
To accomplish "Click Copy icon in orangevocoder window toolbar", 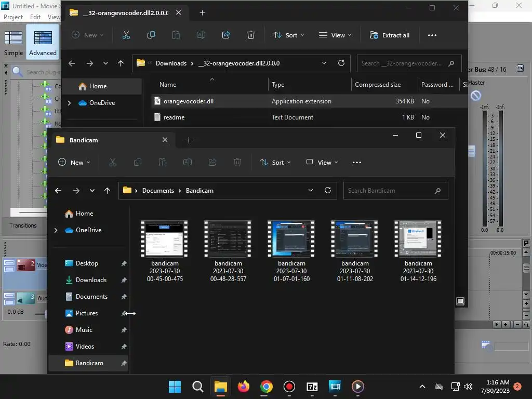I will click(151, 35).
